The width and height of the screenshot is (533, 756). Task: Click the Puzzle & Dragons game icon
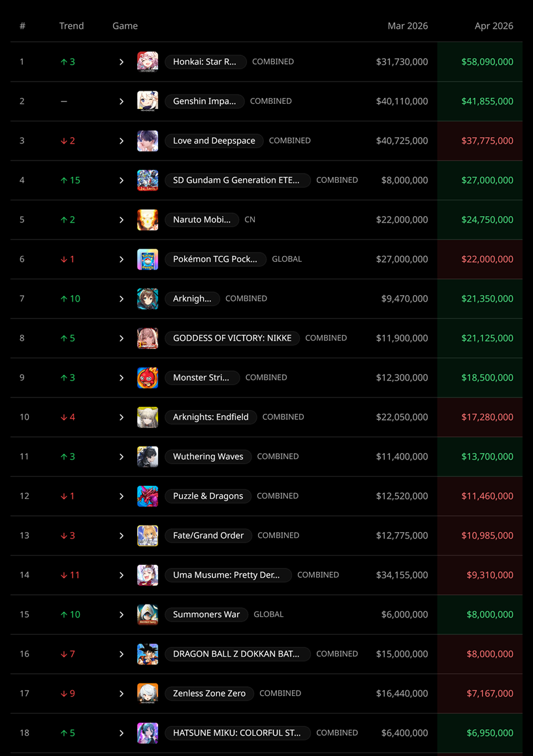coord(148,496)
